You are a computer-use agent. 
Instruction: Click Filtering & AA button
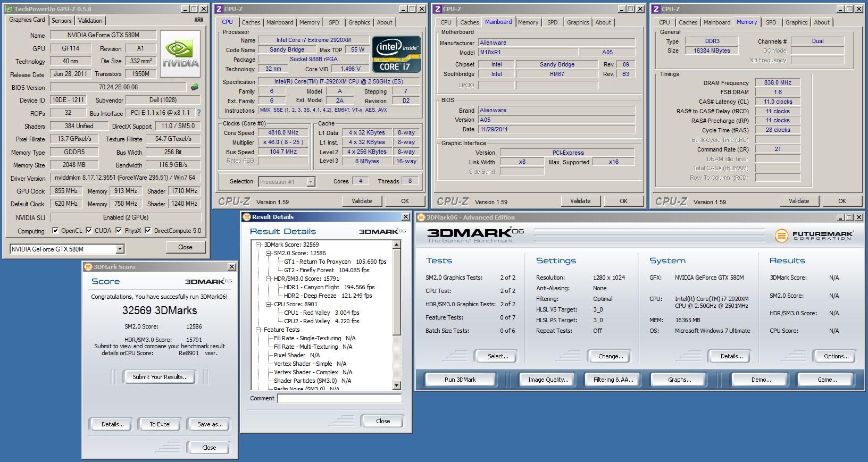tap(613, 380)
